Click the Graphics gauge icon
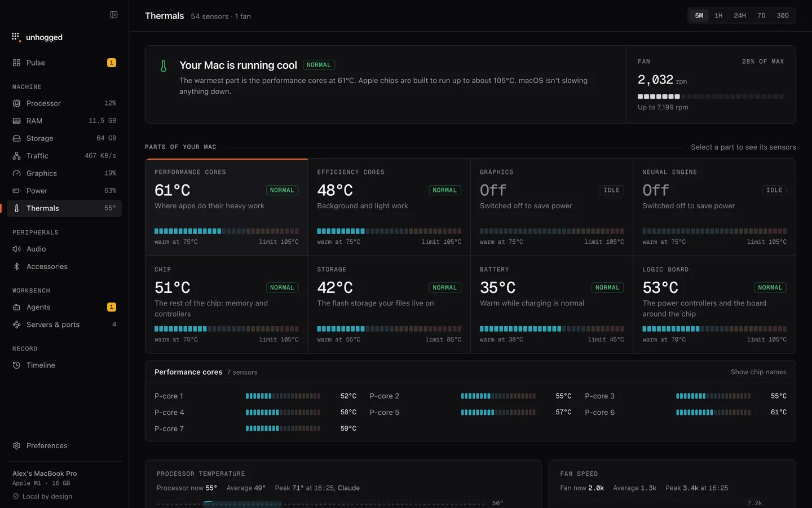 click(x=16, y=173)
